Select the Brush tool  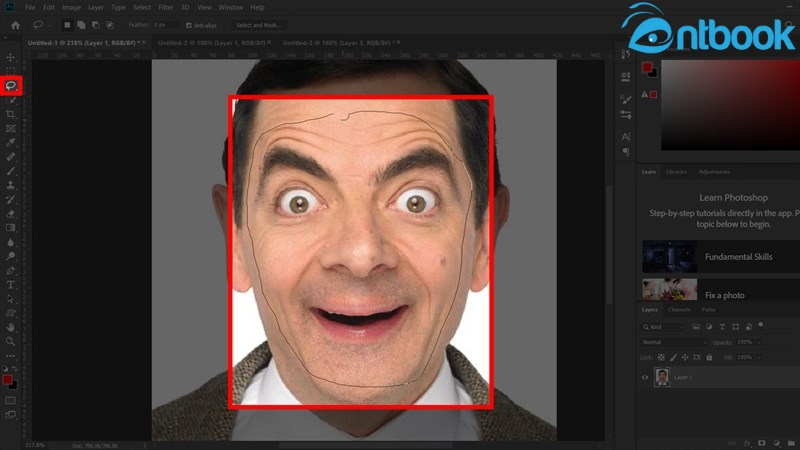tap(10, 171)
